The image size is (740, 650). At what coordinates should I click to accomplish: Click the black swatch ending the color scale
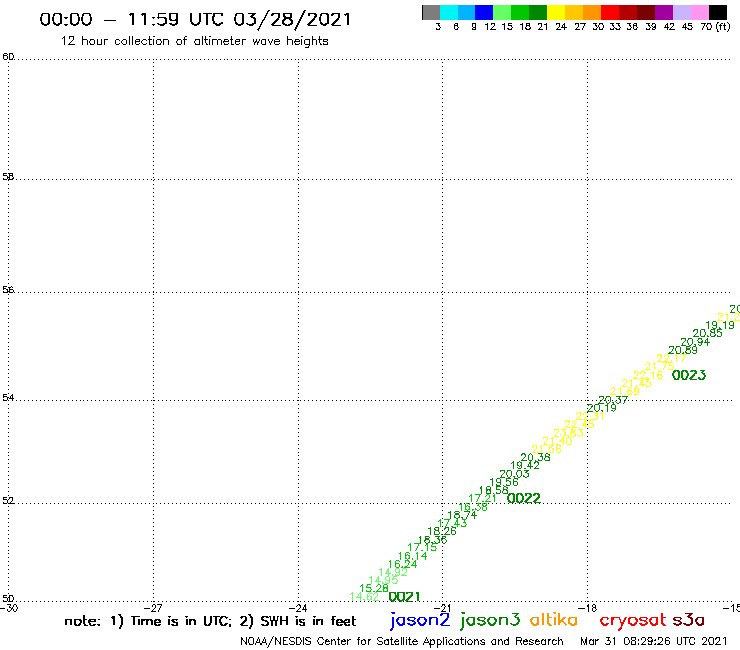pyautogui.click(x=717, y=12)
